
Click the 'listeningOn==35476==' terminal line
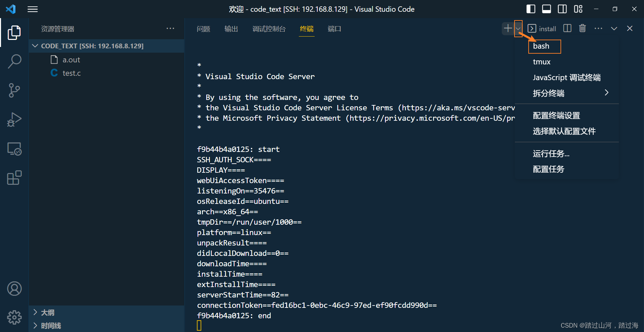point(240,191)
